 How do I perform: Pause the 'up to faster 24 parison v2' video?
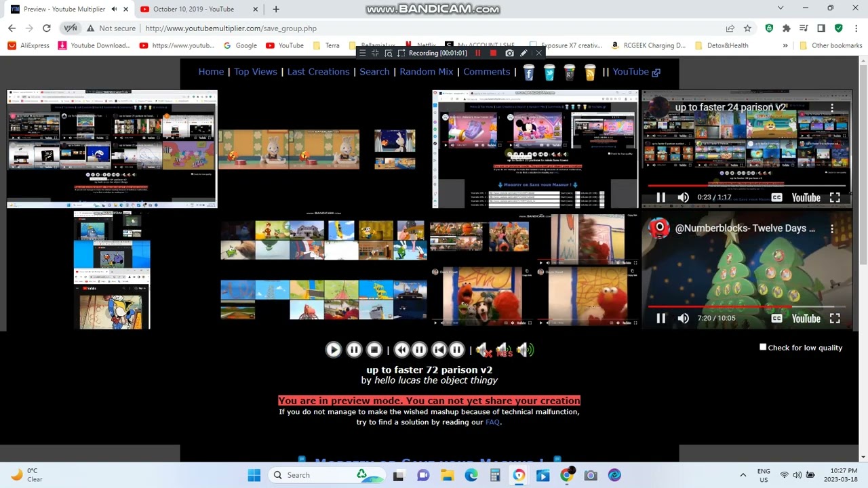click(x=660, y=197)
